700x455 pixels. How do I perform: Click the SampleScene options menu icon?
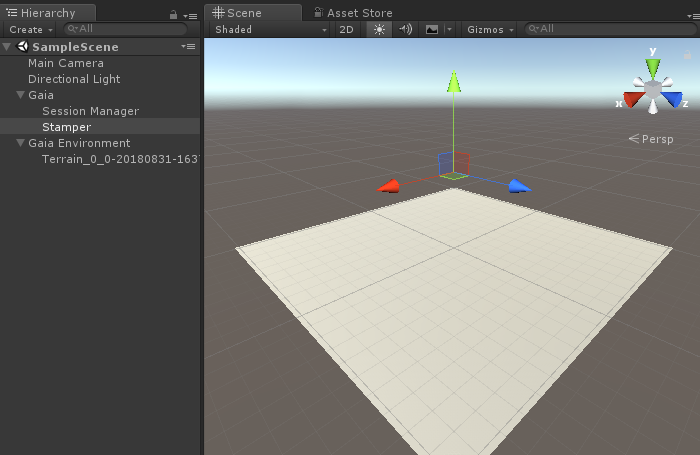tap(188, 47)
